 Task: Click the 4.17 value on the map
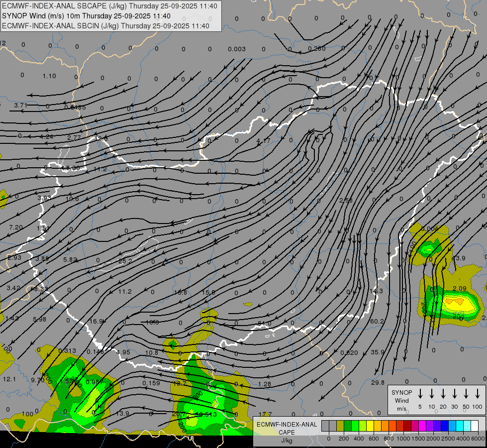click(x=263, y=141)
